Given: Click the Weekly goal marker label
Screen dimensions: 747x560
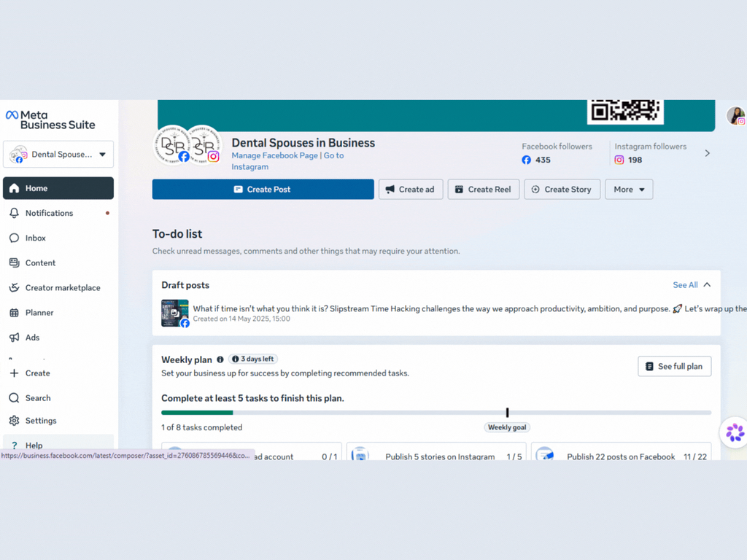Looking at the screenshot, I should (507, 427).
